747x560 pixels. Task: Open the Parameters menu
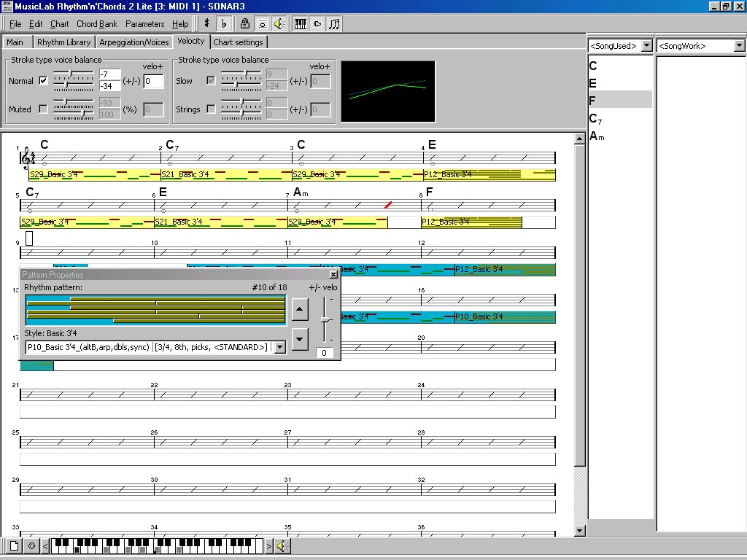coord(145,24)
